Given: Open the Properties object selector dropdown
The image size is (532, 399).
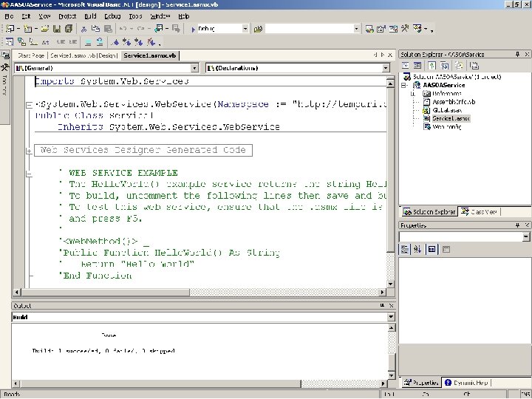Looking at the screenshot, I should pyautogui.click(x=526, y=236).
